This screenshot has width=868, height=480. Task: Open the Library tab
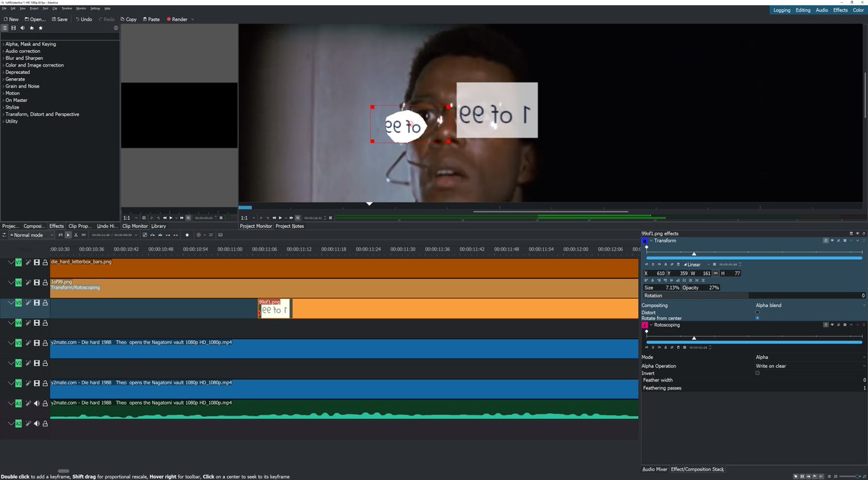click(x=158, y=226)
